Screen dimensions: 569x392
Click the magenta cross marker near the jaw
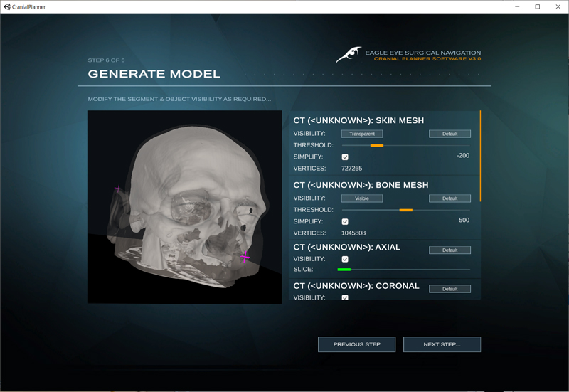pos(245,258)
